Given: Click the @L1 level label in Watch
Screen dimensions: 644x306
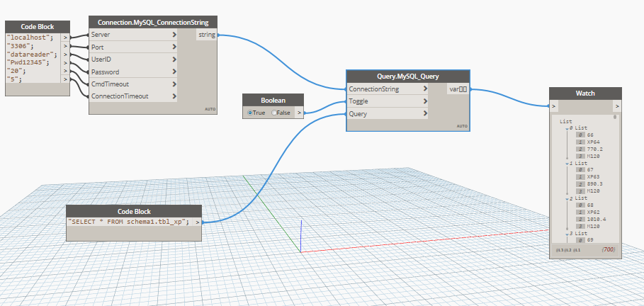Looking at the screenshot, I should (577, 250).
